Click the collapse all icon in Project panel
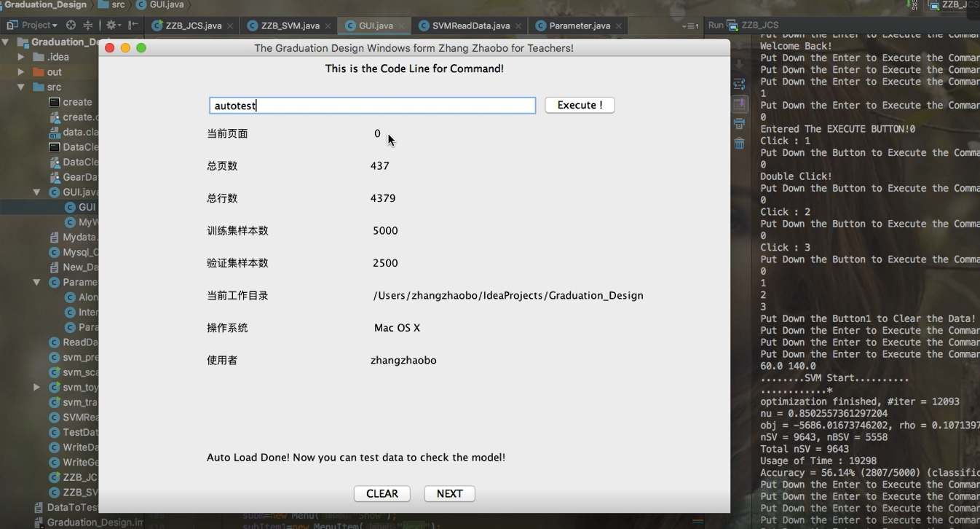This screenshot has width=980, height=529. pyautogui.click(x=88, y=25)
